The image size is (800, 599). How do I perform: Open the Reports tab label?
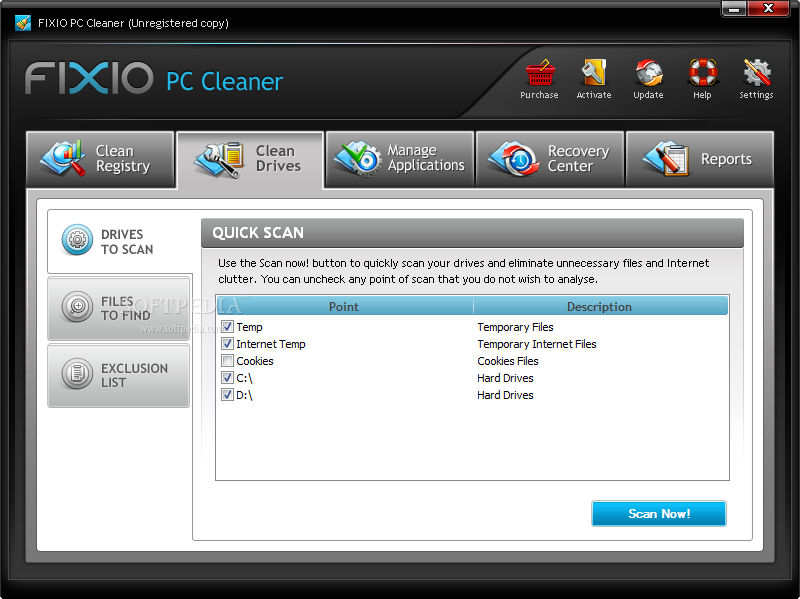coord(726,159)
